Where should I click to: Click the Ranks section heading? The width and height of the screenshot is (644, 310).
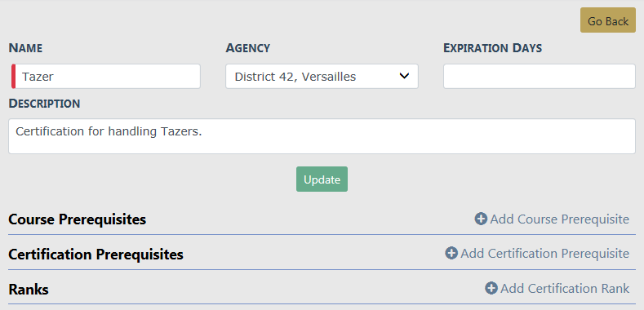29,290
